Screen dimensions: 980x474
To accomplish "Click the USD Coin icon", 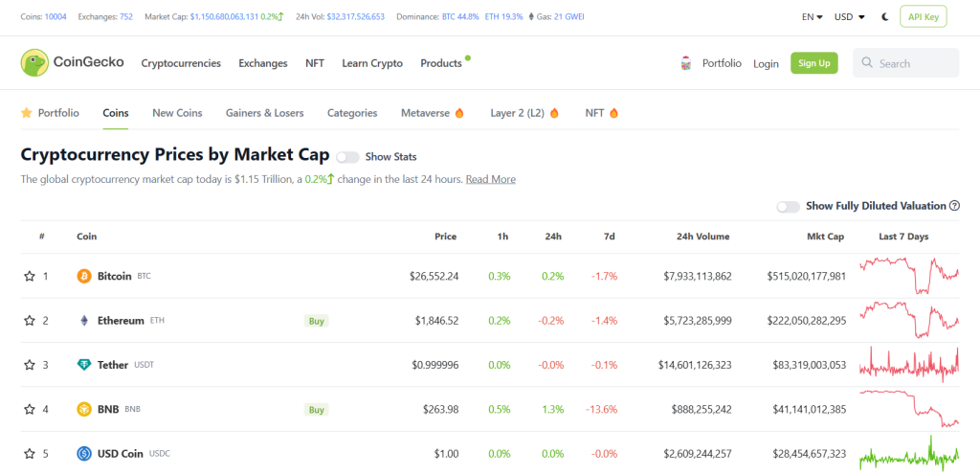I will pos(84,454).
